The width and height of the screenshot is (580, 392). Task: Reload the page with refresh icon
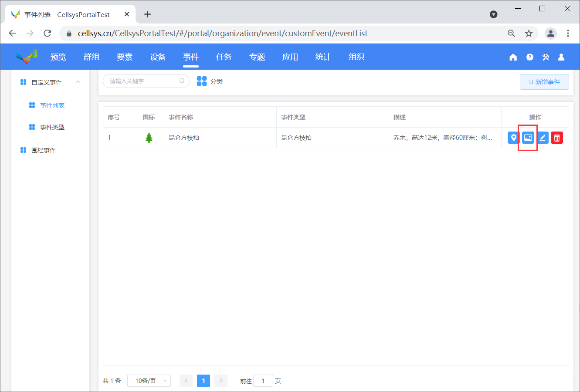point(47,33)
